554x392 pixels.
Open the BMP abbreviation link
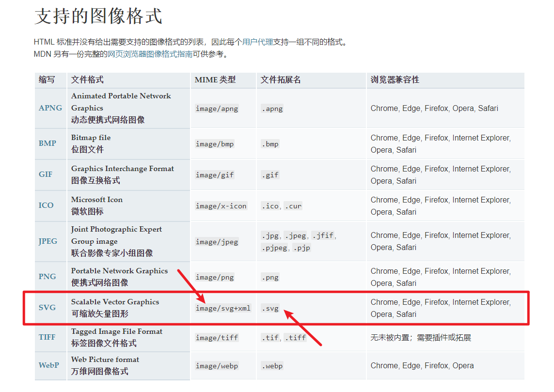[x=47, y=143]
